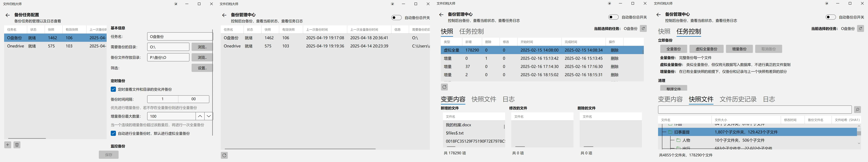
Task: Toggle 自动进行全量备份时默认虚拟全量备份 checkbox
Action: pos(113,133)
